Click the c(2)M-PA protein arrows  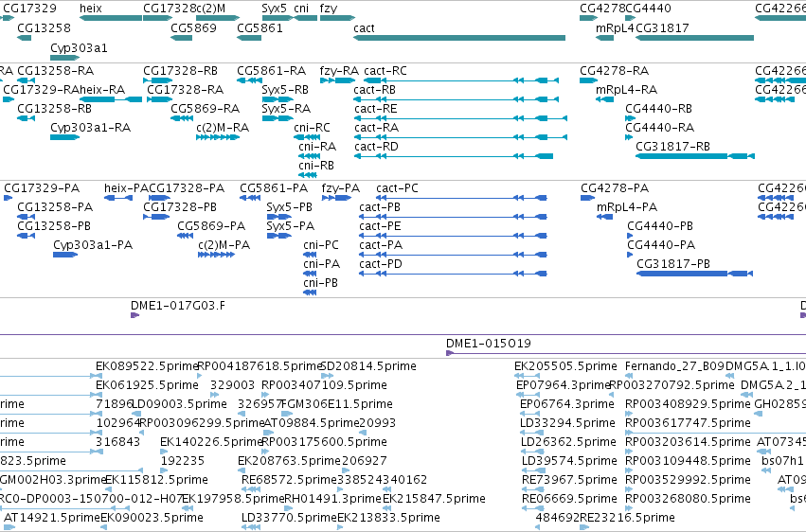coord(216,255)
